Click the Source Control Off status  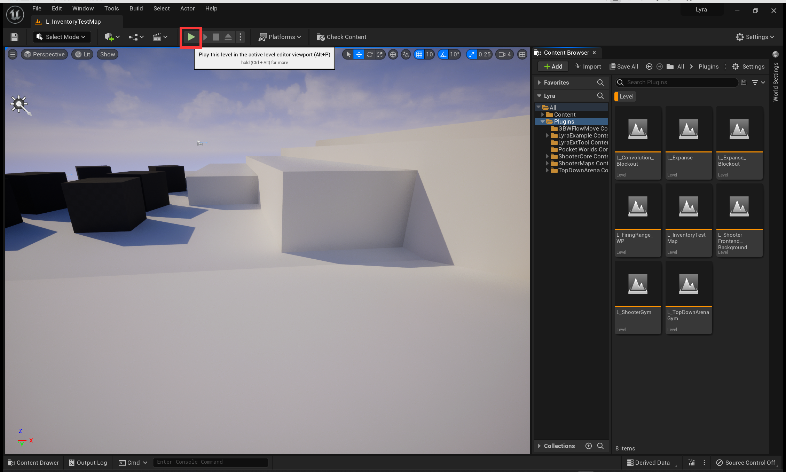tap(746, 462)
